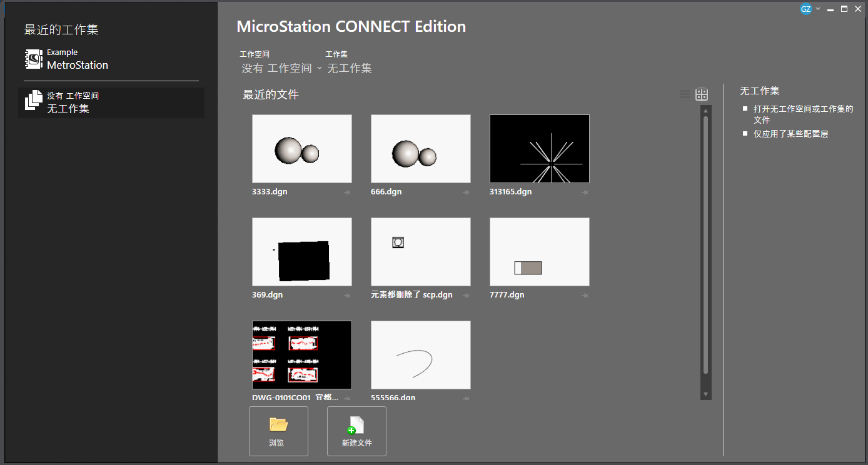Click the 666.dgn file name
Viewport: 868px width, 465px height.
pyautogui.click(x=386, y=192)
